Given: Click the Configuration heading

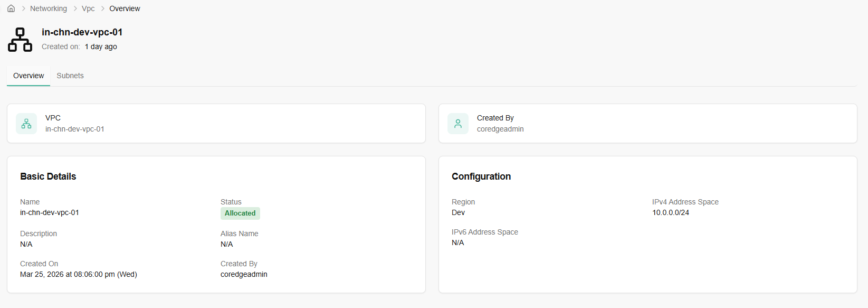Looking at the screenshot, I should click(x=481, y=176).
